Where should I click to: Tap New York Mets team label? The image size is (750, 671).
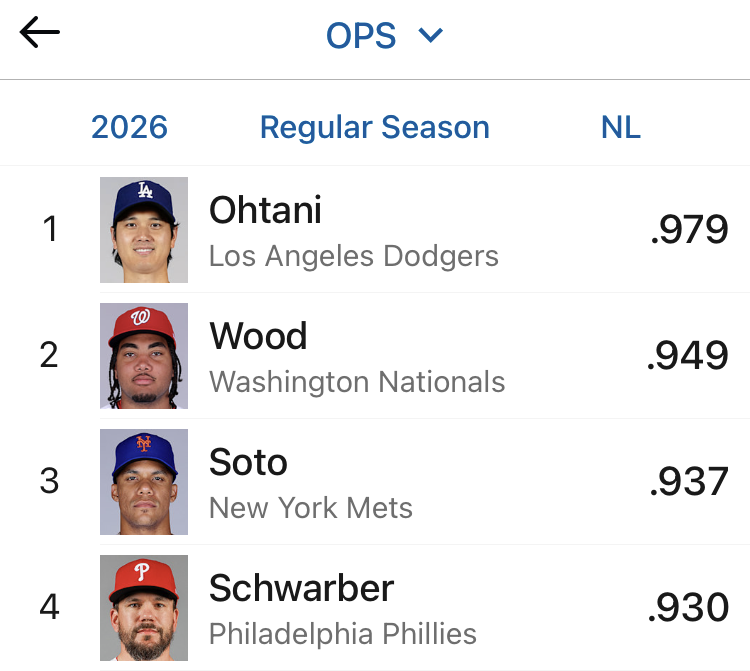pos(311,507)
